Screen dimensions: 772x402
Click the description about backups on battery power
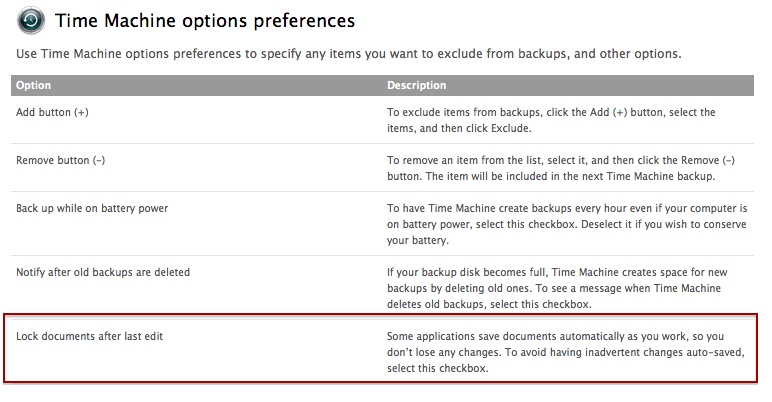pos(560,224)
